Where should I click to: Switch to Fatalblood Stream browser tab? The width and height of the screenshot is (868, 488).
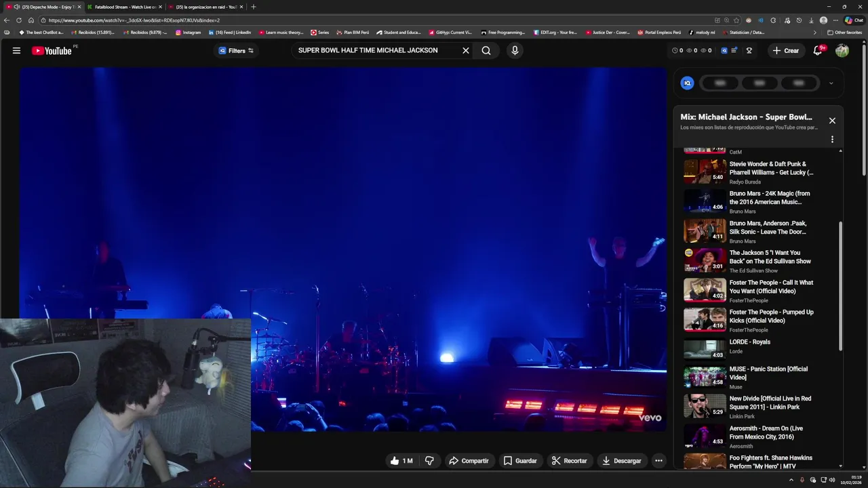124,7
